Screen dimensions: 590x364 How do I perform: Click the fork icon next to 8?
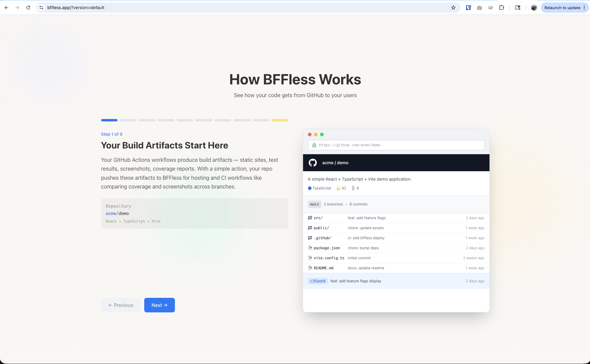coord(353,188)
